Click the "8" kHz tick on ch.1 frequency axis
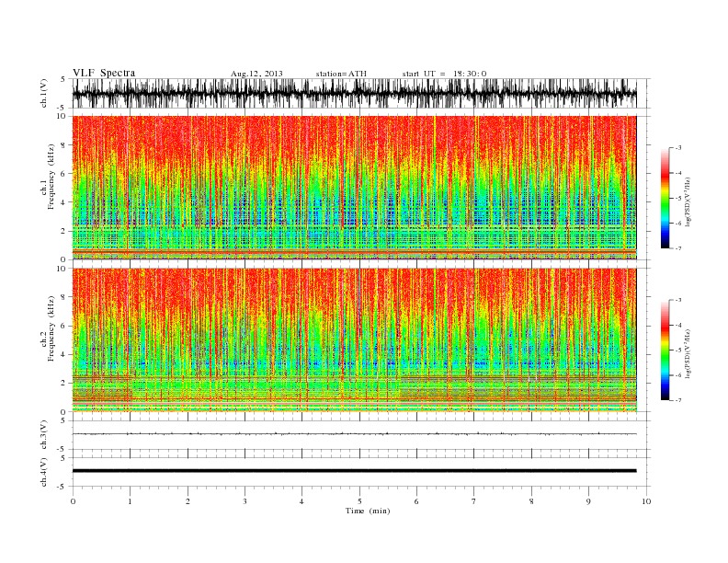This screenshot has width=728, height=563. [63, 145]
